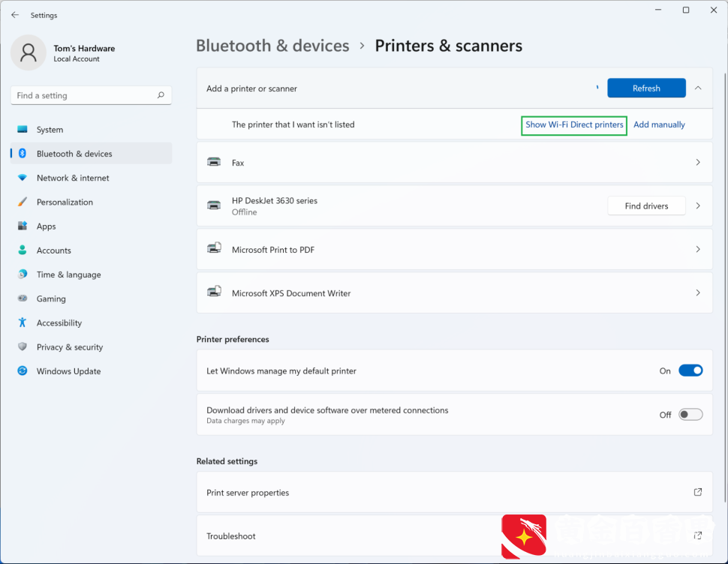Screen dimensions: 728x564
Task: Click the Find a setting search box
Action: [x=91, y=95]
